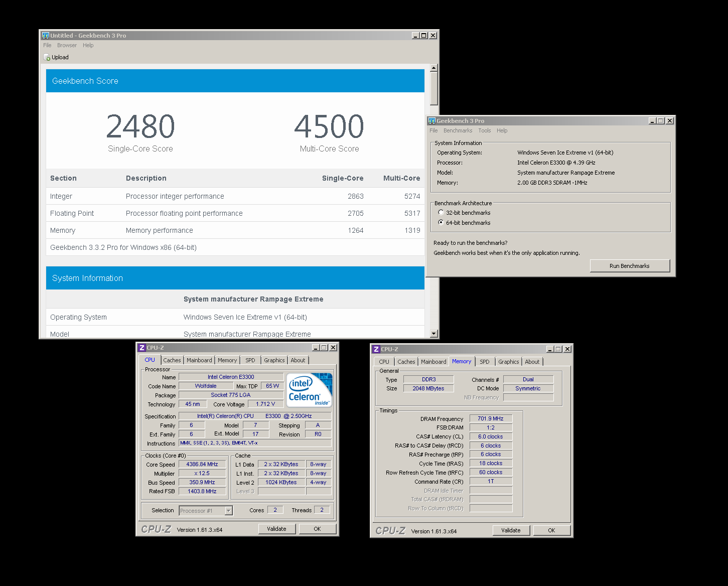Viewport: 728px width, 586px height.
Task: Click the DRAM Frequency 701.9 MHz field
Action: [491, 418]
